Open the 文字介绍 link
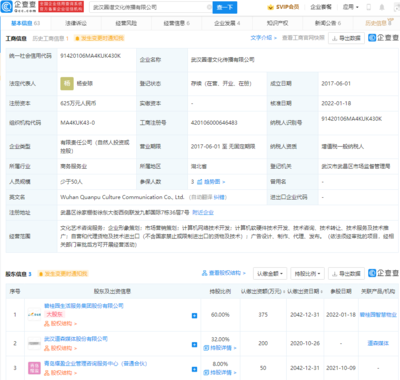400x380 pixels. point(263,38)
